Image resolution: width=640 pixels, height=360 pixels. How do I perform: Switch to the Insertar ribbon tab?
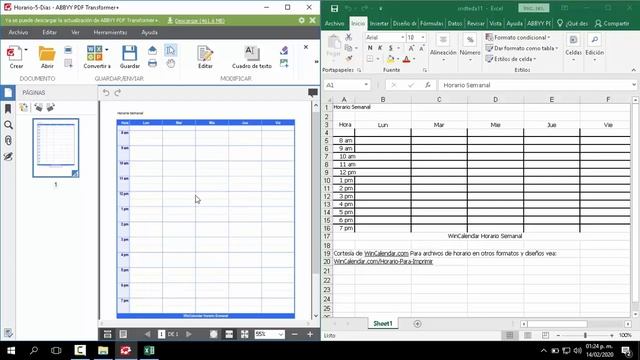(x=379, y=24)
